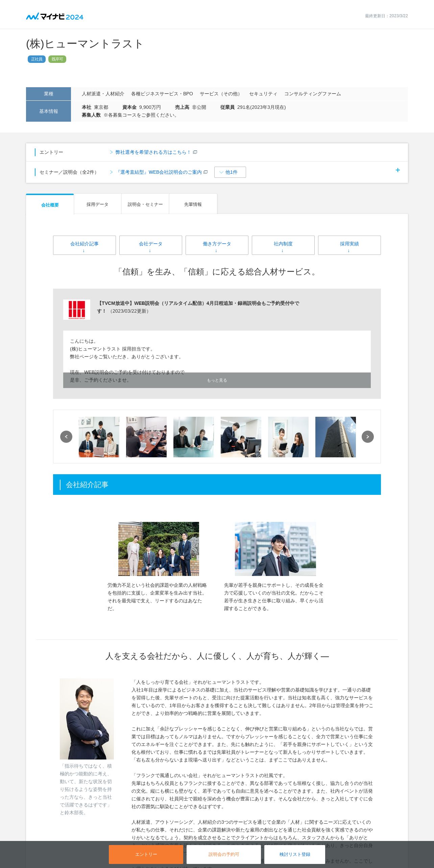The width and height of the screenshot is (434, 868).
Task: Switch to the 採用データ tab
Action: tap(97, 204)
